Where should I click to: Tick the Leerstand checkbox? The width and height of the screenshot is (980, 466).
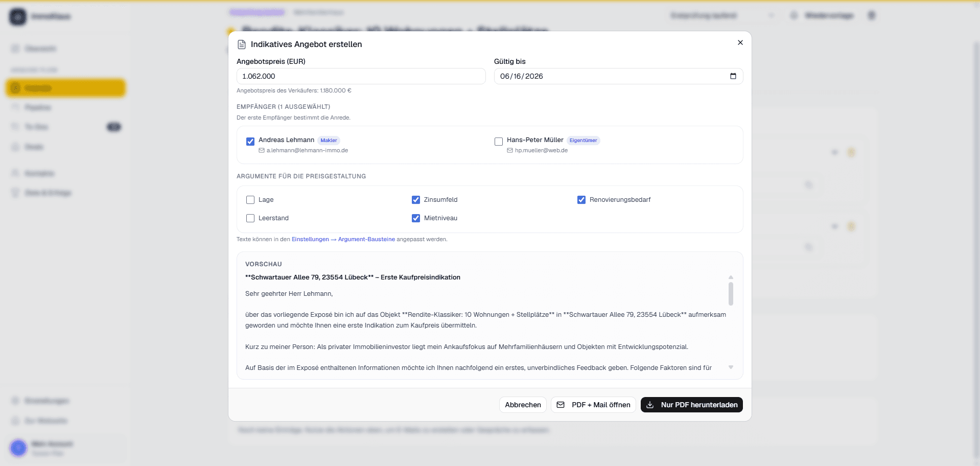pos(250,218)
